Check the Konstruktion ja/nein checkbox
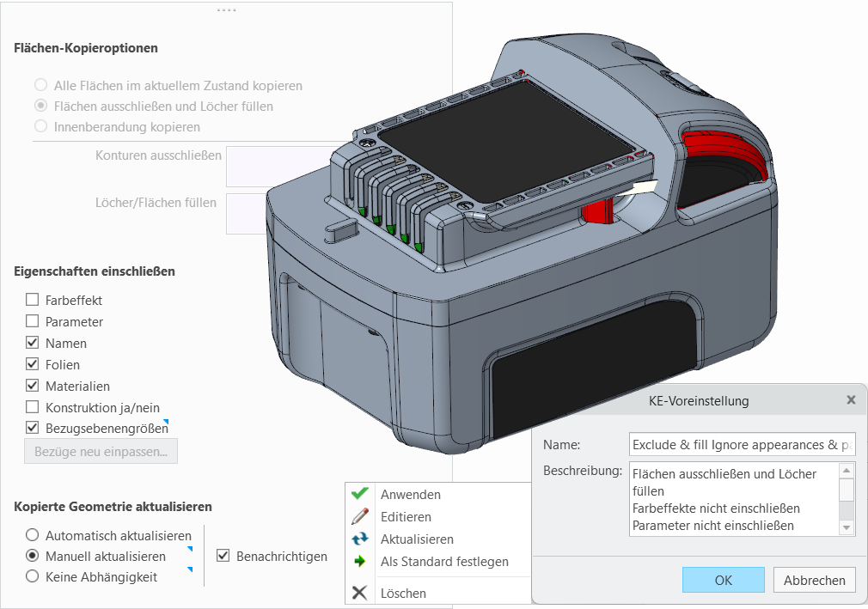 [32, 407]
